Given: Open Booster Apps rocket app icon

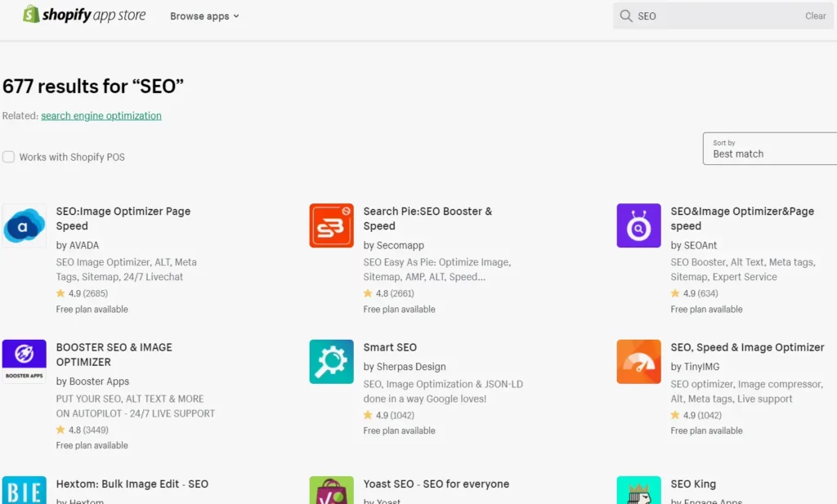Looking at the screenshot, I should pyautogui.click(x=24, y=362).
